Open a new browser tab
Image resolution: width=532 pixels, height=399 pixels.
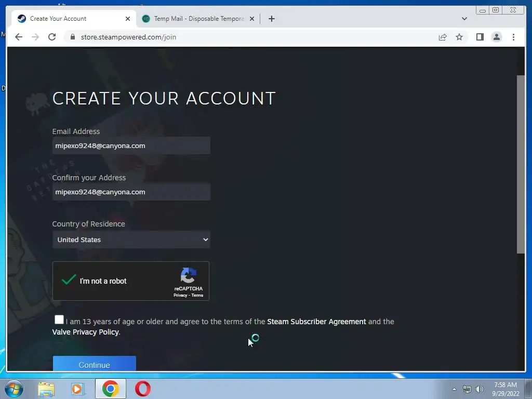(x=271, y=19)
